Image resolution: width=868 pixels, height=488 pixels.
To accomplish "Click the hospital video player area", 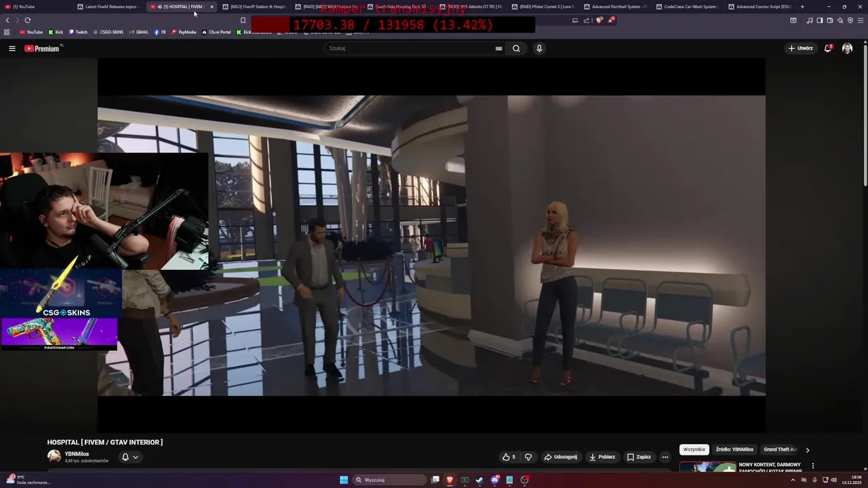I will 431,245.
